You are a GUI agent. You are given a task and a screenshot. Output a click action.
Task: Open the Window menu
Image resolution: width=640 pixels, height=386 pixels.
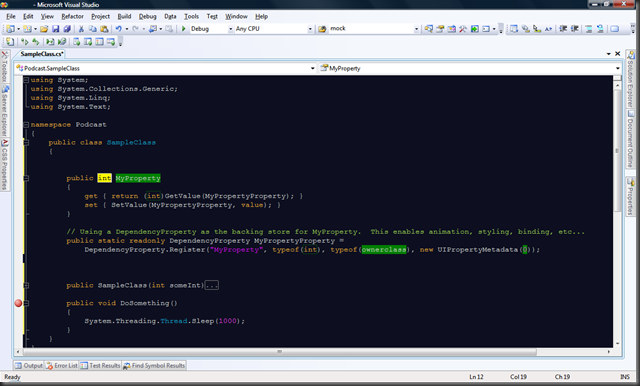(x=236, y=16)
